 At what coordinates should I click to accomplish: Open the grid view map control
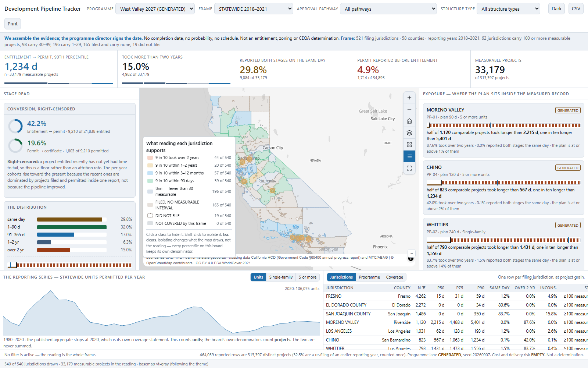409,145
